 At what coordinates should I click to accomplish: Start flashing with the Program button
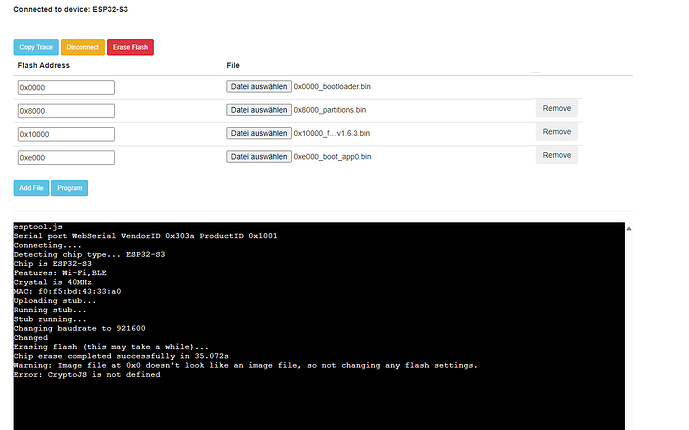coord(69,188)
